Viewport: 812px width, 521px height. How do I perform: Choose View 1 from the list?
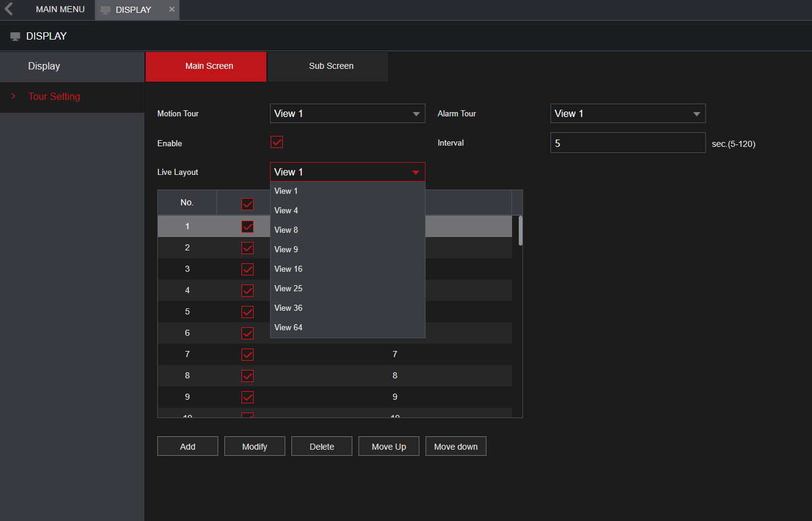click(347, 191)
